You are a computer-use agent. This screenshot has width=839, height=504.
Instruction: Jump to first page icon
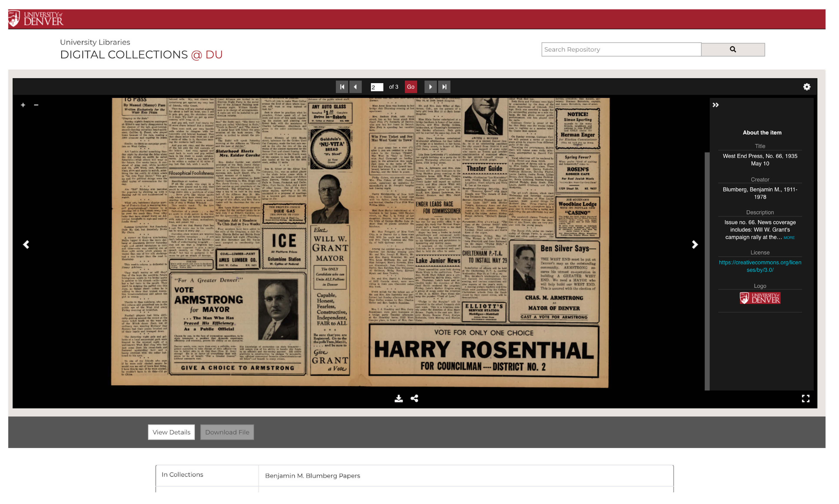click(x=341, y=87)
